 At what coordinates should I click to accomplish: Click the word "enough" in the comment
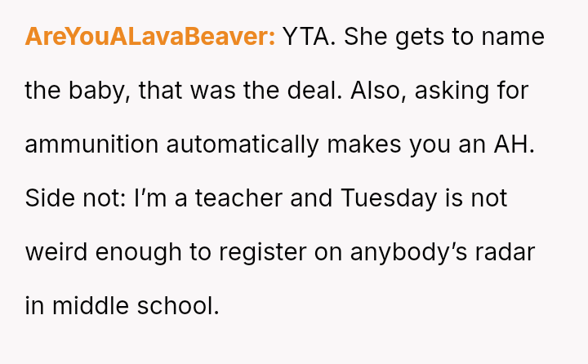tap(138, 253)
